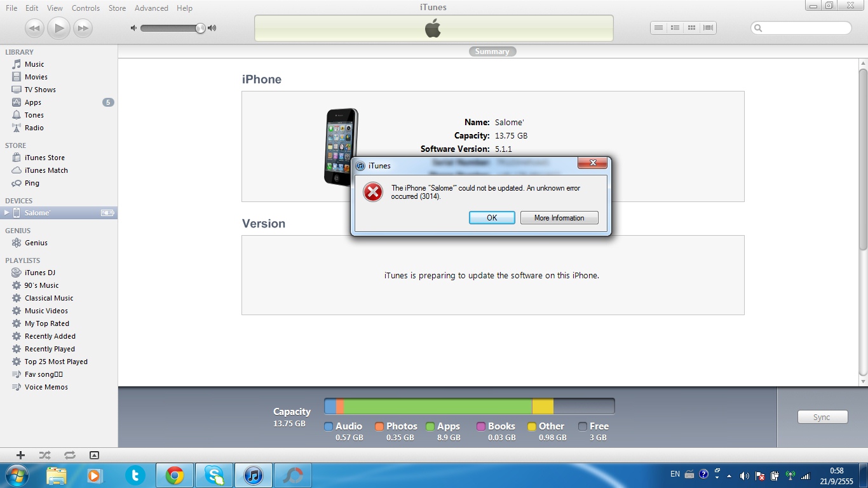Screen dimensions: 868x488
Task: Select the Summary tab
Action: pyautogui.click(x=492, y=51)
